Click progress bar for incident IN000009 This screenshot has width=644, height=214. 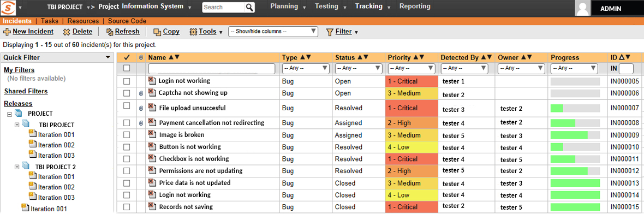pos(575,135)
